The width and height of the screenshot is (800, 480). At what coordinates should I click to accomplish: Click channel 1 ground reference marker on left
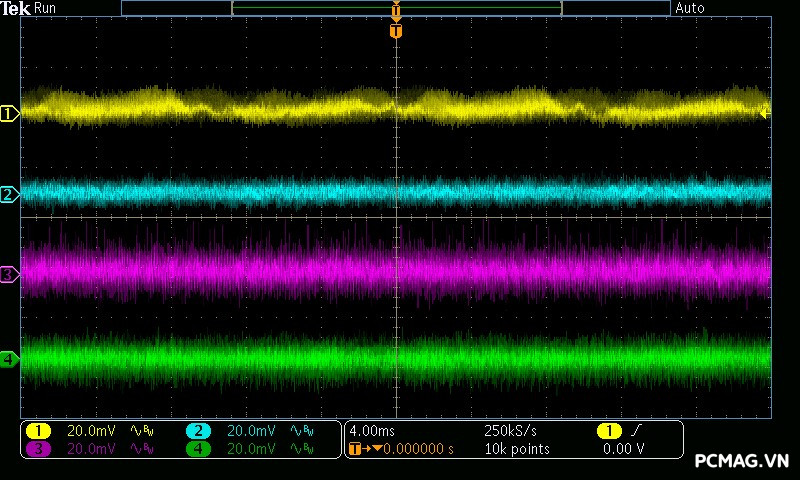coord(9,114)
